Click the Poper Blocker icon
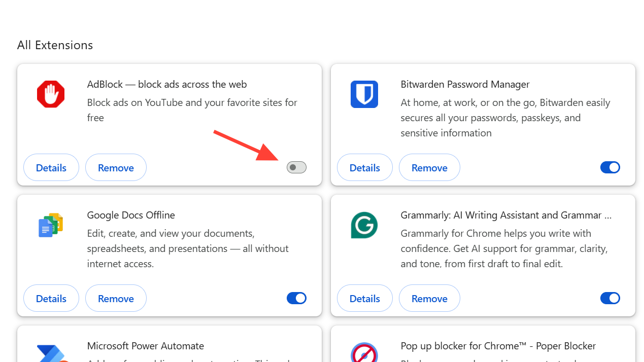Viewport: 644px width, 362px height. (x=364, y=352)
